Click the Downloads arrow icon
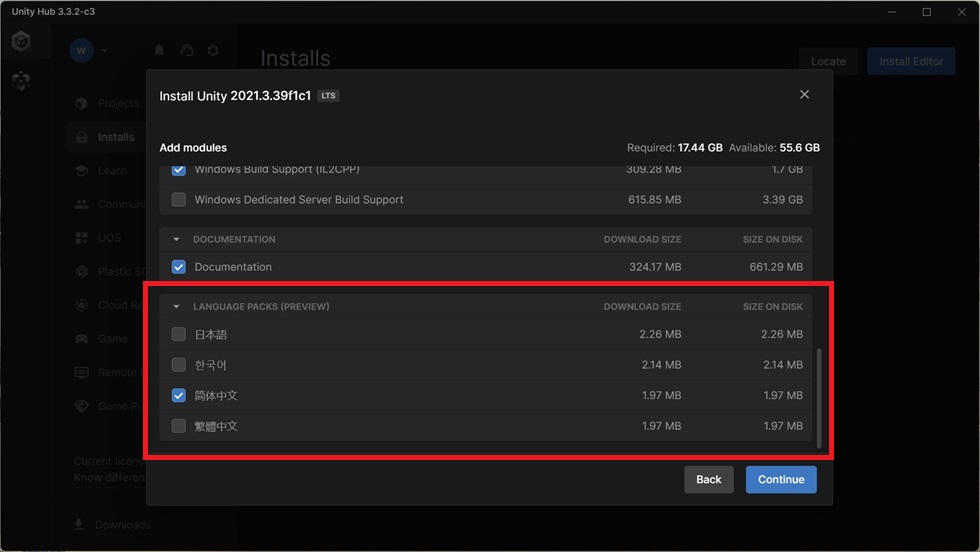Screen dimensions: 980x552 tap(79, 524)
